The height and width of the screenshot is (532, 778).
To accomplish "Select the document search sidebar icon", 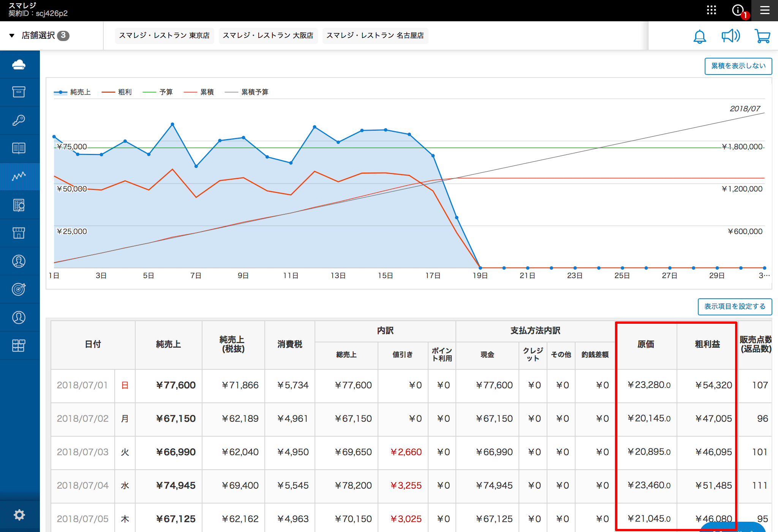I will point(19,205).
